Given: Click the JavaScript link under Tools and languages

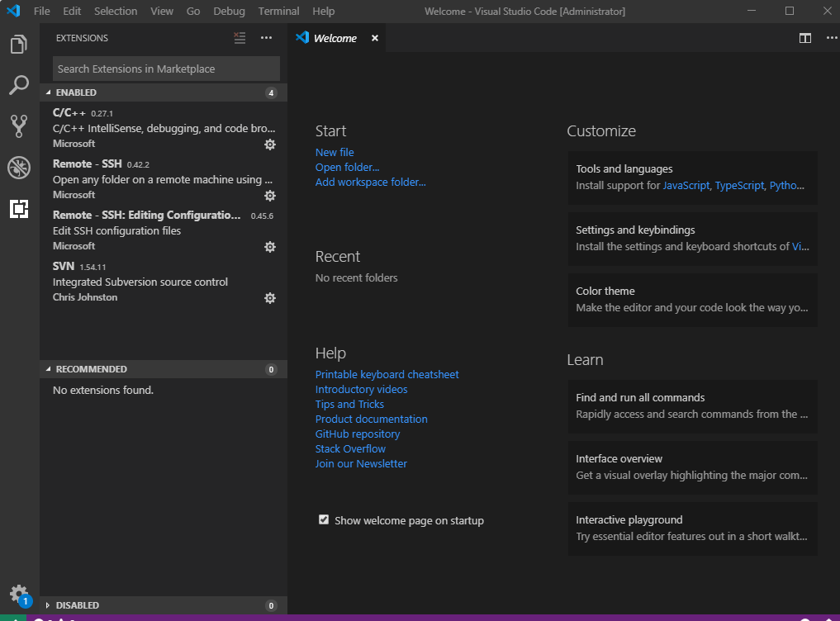Looking at the screenshot, I should [x=686, y=185].
